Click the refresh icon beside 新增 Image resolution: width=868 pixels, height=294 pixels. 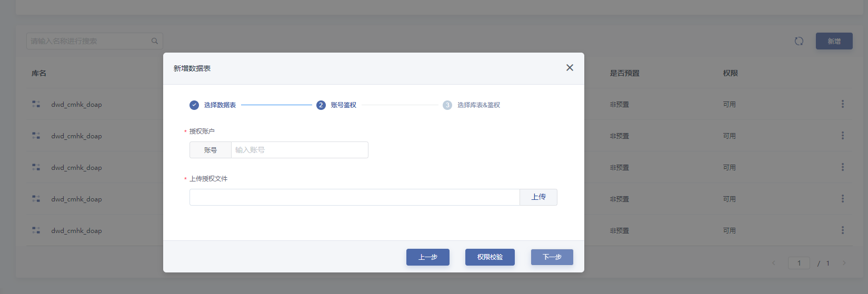(799, 41)
